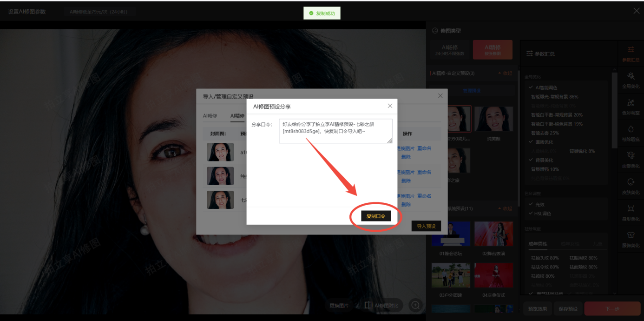Screen dimensions: 644x321
Task: Click the 导入预设 button
Action: click(426, 226)
